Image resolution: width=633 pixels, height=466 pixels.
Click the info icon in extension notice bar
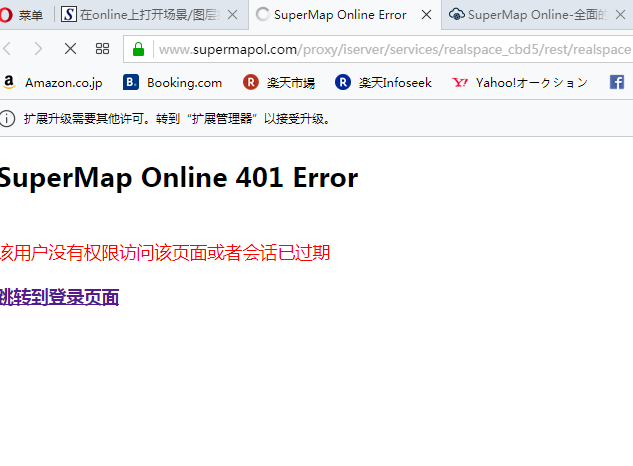7,119
